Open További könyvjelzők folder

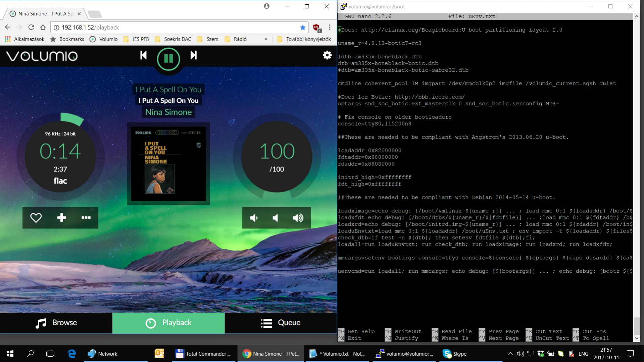point(304,39)
